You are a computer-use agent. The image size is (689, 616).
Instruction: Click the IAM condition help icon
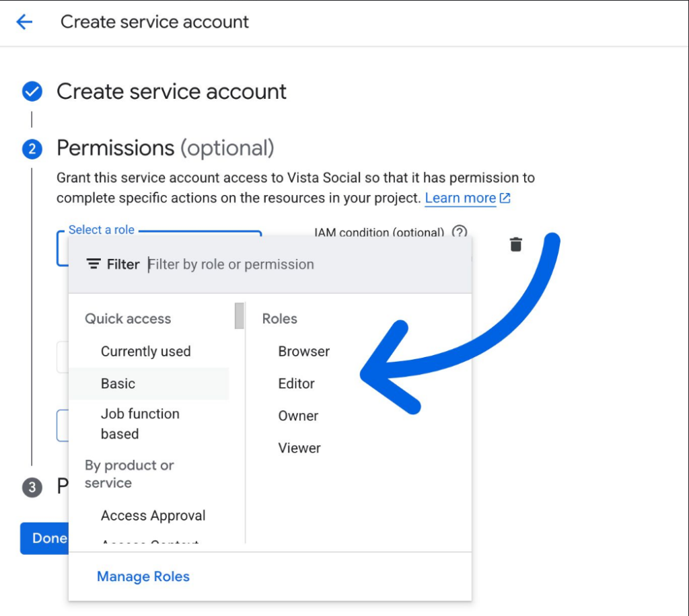[x=459, y=232]
